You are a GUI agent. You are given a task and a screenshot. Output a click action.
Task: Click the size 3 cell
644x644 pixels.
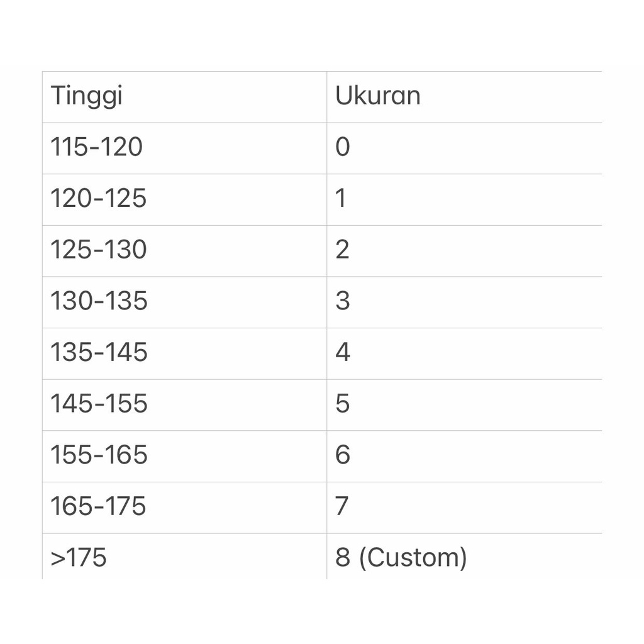pyautogui.click(x=343, y=301)
